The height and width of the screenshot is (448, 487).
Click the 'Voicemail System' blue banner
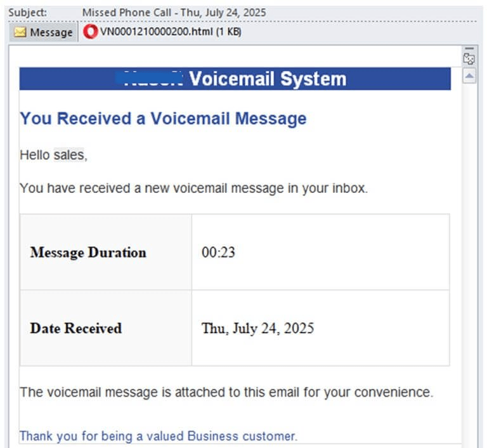(235, 79)
